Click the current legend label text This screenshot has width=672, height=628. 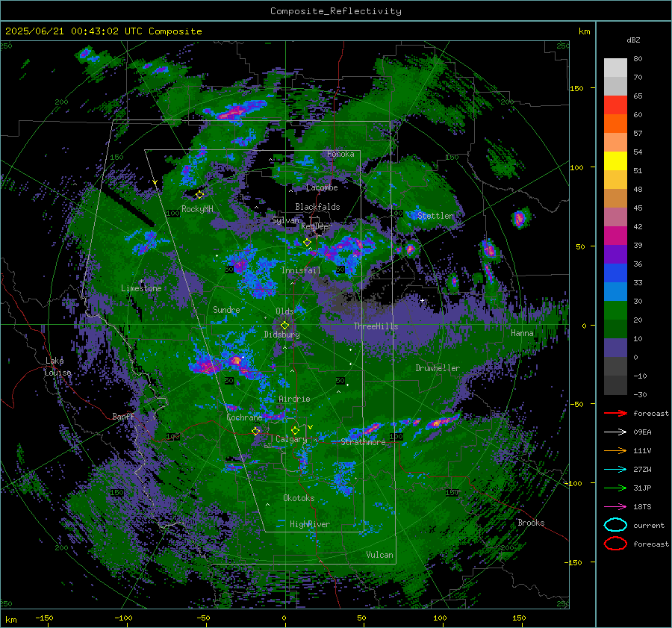click(x=649, y=525)
